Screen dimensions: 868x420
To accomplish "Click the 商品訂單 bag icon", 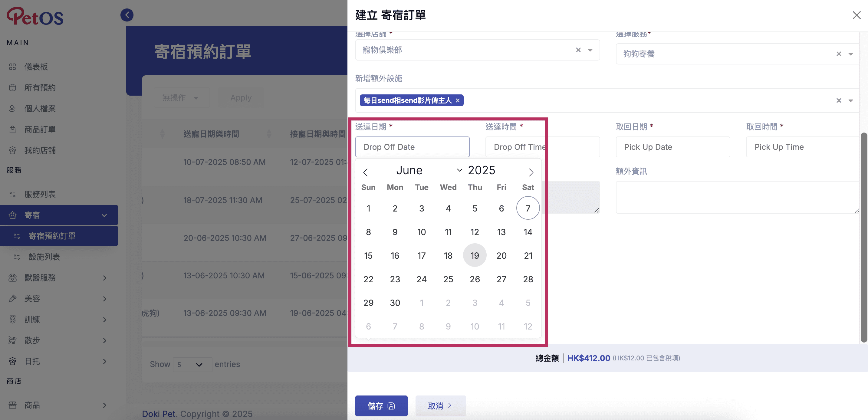I will pyautogui.click(x=12, y=129).
